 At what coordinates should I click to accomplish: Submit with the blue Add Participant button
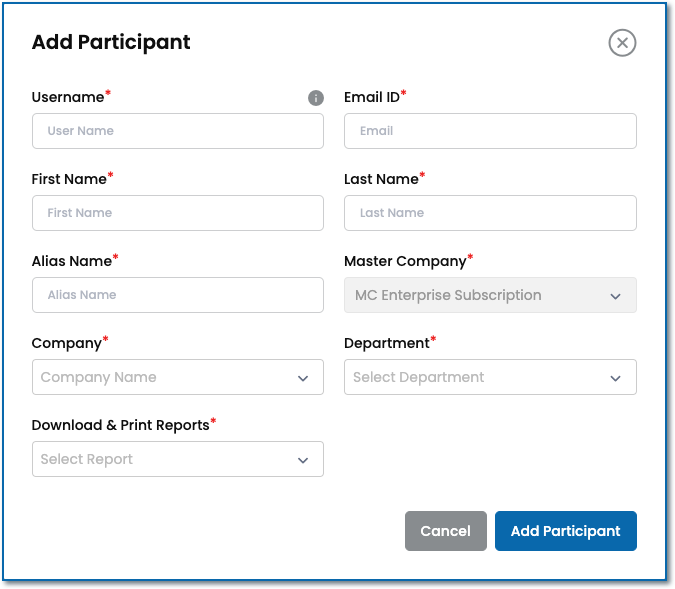(x=566, y=531)
